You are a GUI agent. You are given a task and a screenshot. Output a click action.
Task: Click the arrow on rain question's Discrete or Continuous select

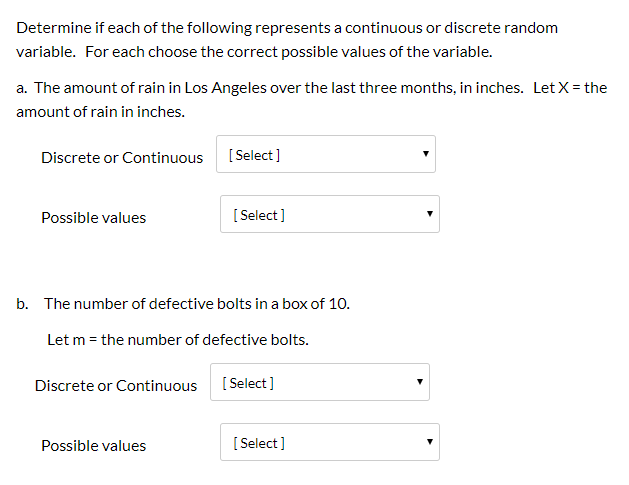426,154
